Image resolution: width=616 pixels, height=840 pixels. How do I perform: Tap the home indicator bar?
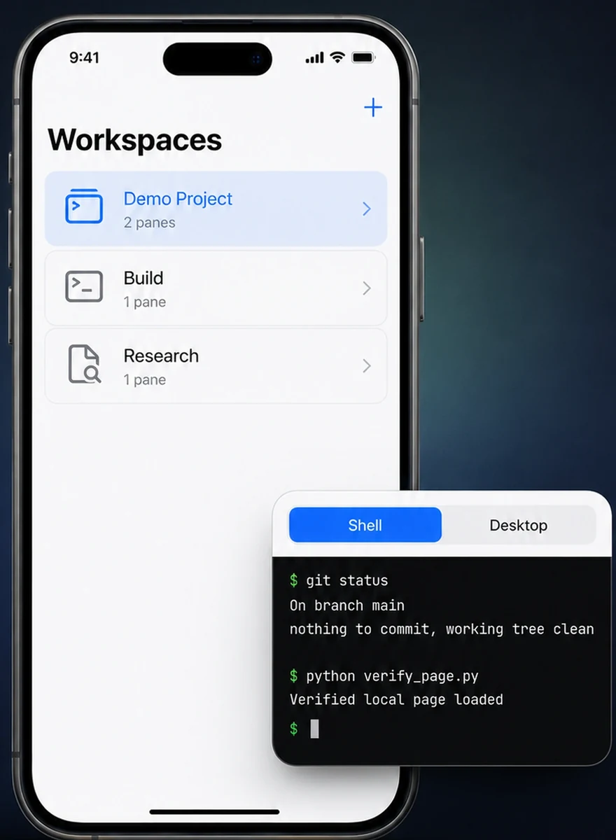pyautogui.click(x=215, y=812)
